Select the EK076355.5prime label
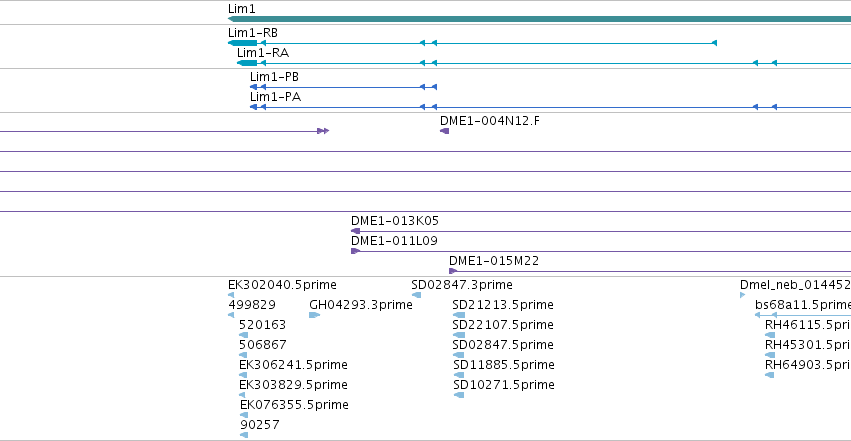The width and height of the screenshot is (851, 441). (x=294, y=405)
